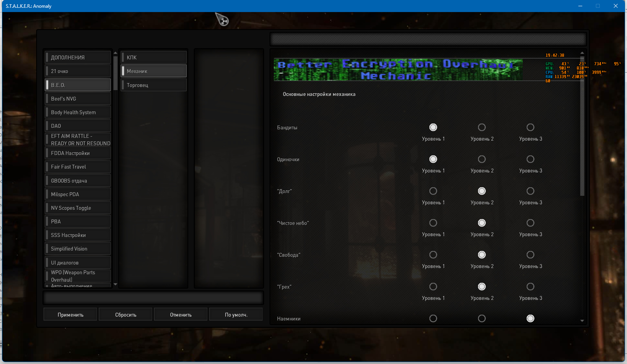The height and width of the screenshot is (364, 627).
Task: Switch to the Механик subsection
Action: point(154,71)
